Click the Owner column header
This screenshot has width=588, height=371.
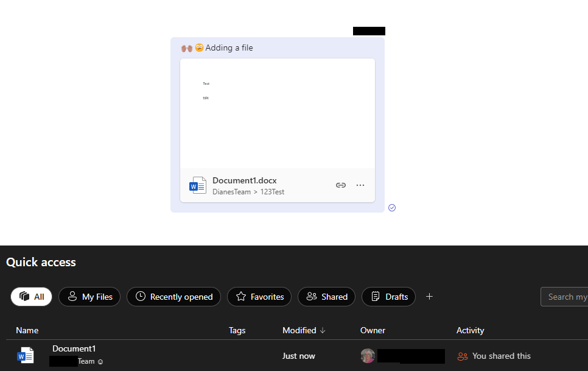click(373, 330)
